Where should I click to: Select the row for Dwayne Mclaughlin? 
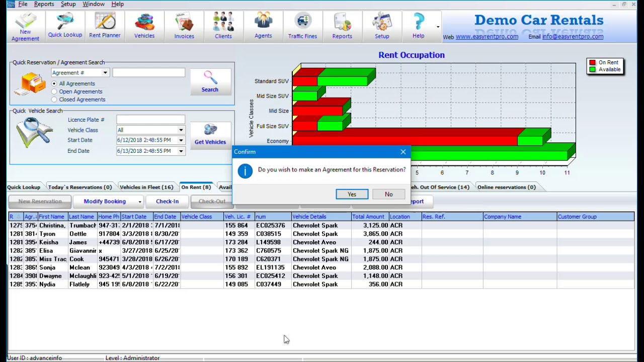321,276
